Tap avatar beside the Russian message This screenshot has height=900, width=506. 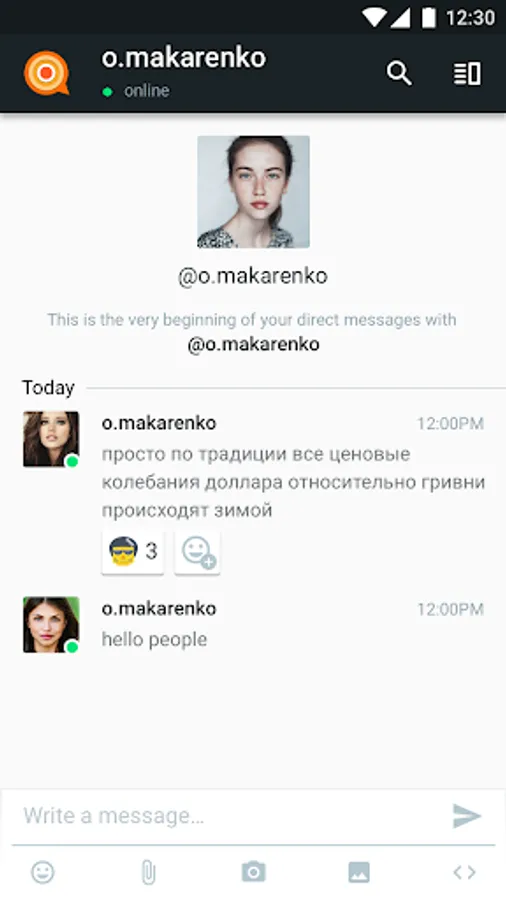coord(51,439)
